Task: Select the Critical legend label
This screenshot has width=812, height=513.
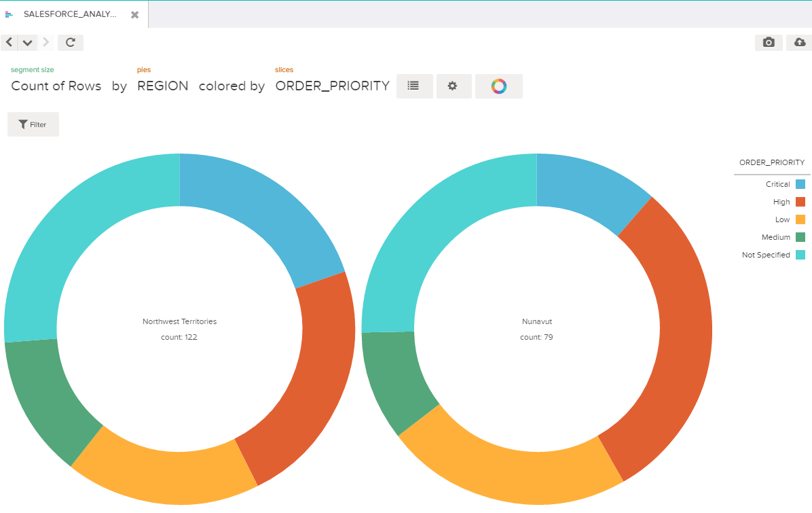Action: (x=777, y=184)
